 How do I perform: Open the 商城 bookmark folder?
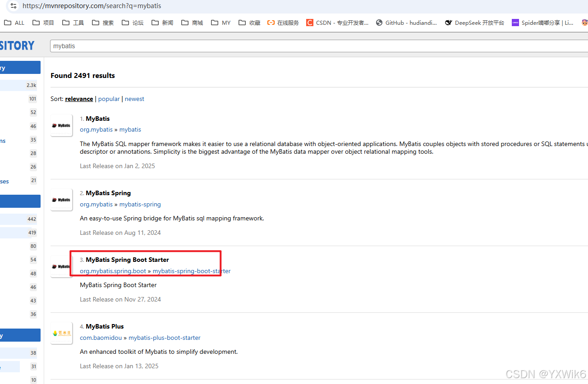click(192, 23)
